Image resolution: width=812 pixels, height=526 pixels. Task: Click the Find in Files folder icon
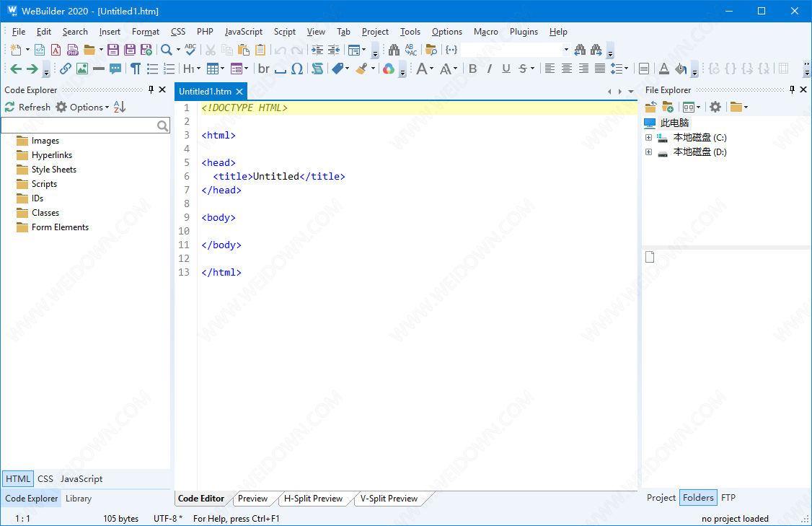tap(431, 50)
